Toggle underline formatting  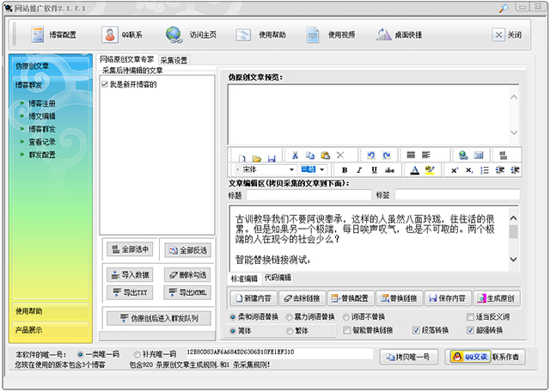coord(375,170)
